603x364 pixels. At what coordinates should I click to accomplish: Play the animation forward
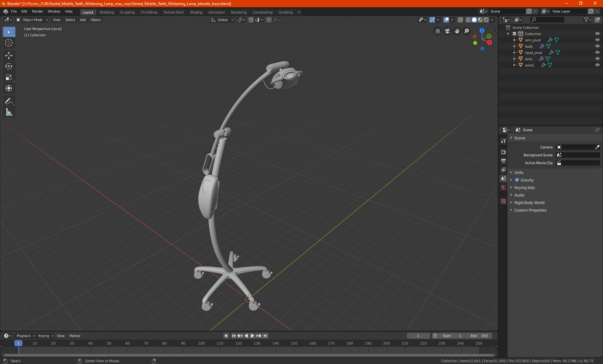(252, 336)
